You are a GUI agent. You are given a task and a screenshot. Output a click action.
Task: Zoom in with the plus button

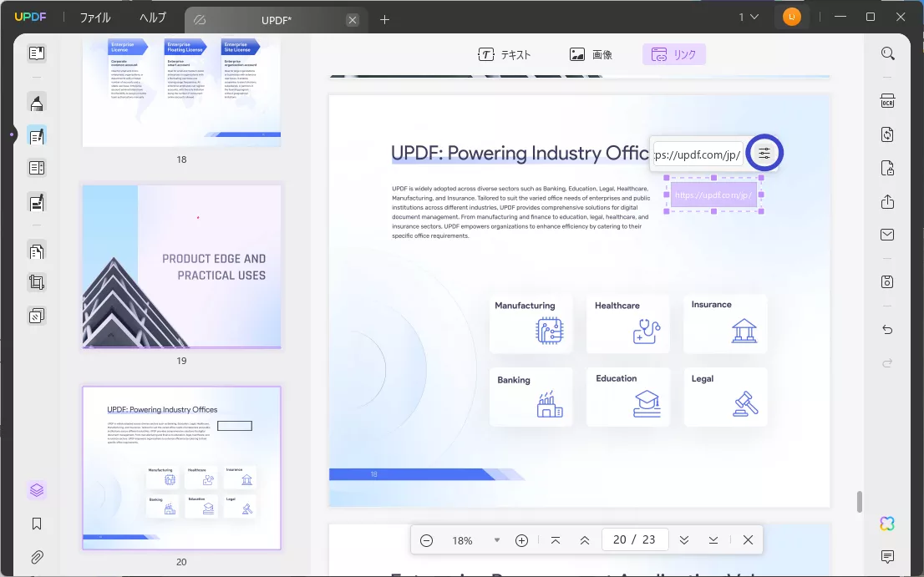(521, 540)
